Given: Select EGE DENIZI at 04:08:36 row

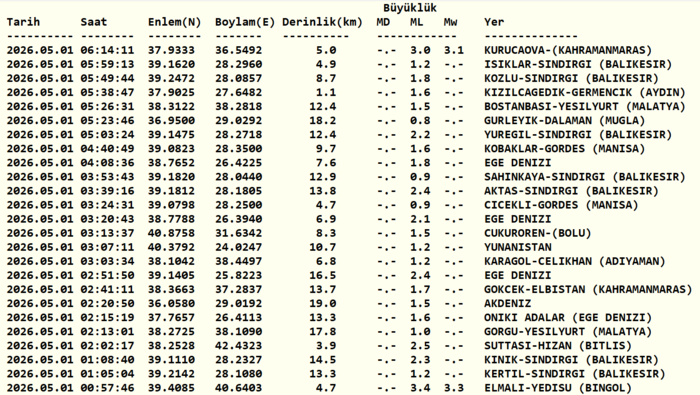Looking at the screenshot, I should pos(518,163).
